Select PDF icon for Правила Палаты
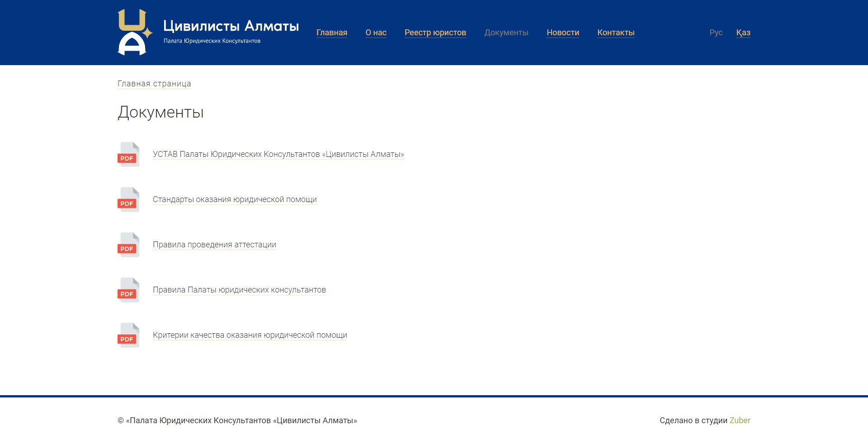The height and width of the screenshot is (444, 868). 128,290
